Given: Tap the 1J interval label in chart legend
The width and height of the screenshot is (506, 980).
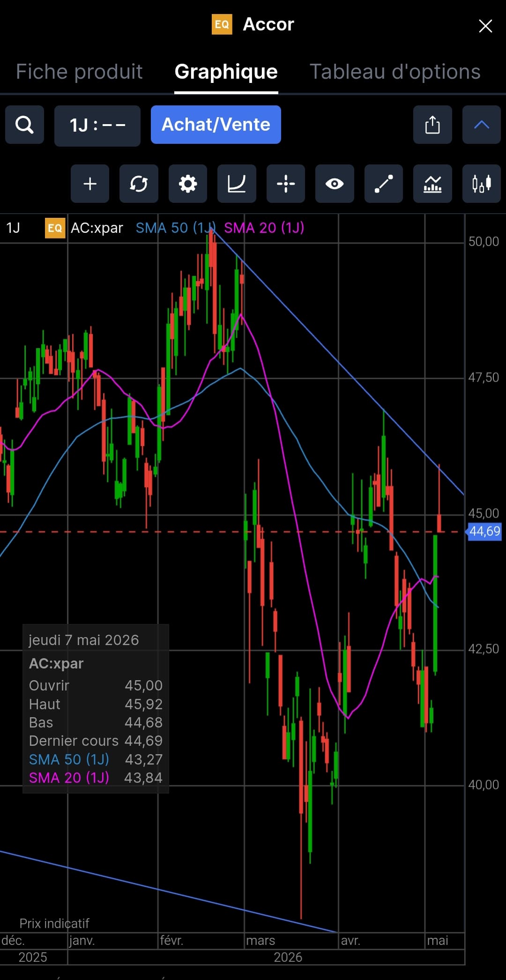Looking at the screenshot, I should click(13, 228).
